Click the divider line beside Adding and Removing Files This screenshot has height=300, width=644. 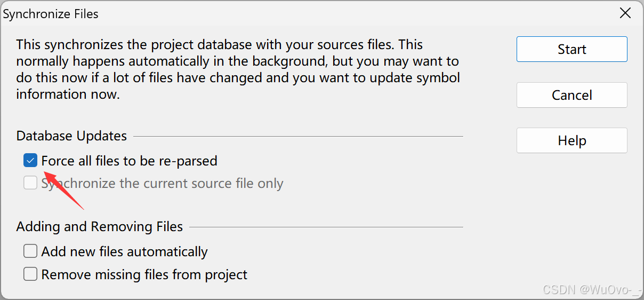[326, 227]
